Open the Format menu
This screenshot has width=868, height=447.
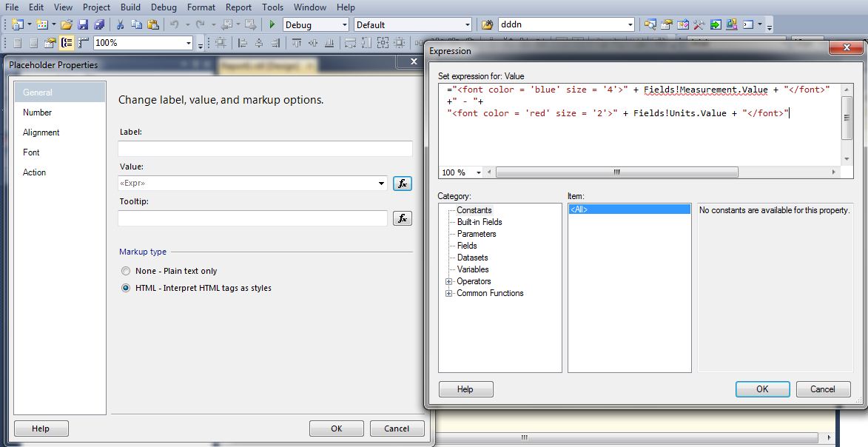click(x=201, y=7)
